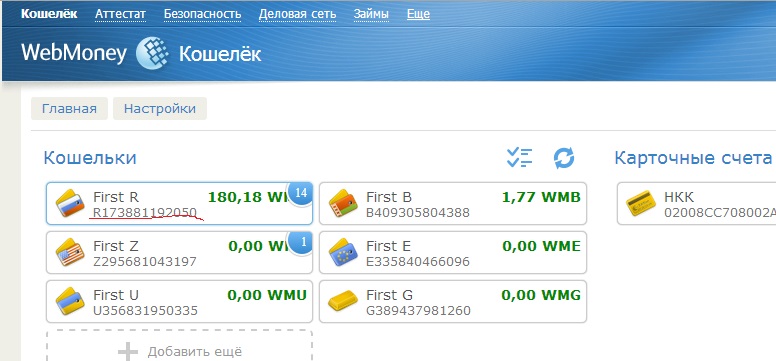Click the Карточные счета section heading
The height and width of the screenshot is (361, 776).
[x=693, y=158]
